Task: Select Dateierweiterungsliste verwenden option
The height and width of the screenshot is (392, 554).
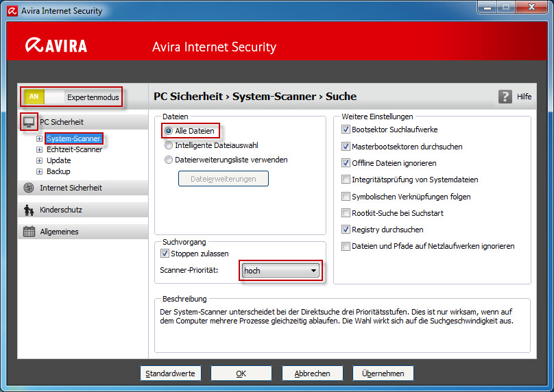Action: click(x=169, y=160)
